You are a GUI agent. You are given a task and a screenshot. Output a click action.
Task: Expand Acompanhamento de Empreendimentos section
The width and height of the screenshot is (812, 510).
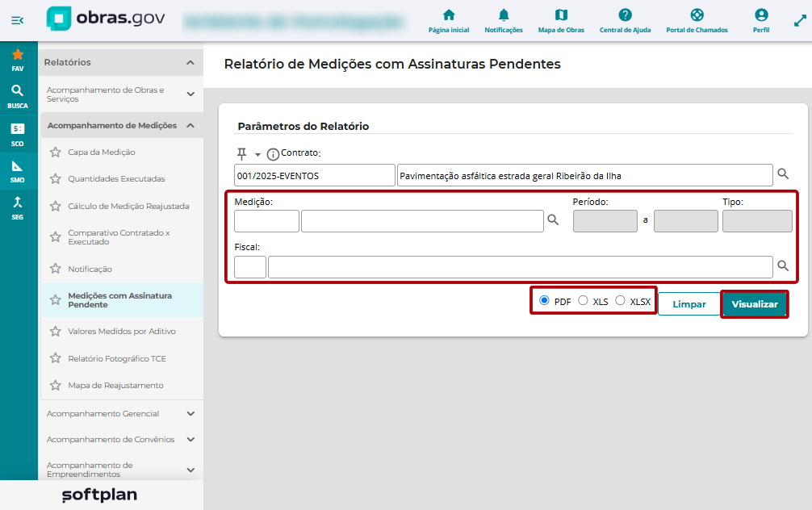(190, 470)
